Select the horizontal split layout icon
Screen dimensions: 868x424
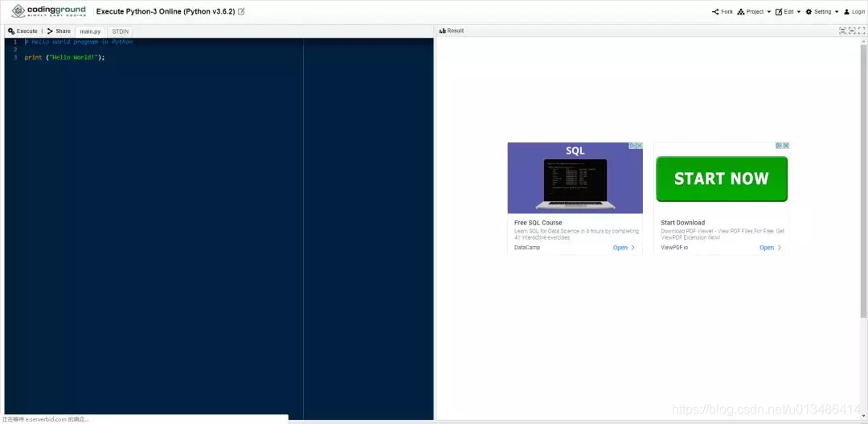[842, 31]
